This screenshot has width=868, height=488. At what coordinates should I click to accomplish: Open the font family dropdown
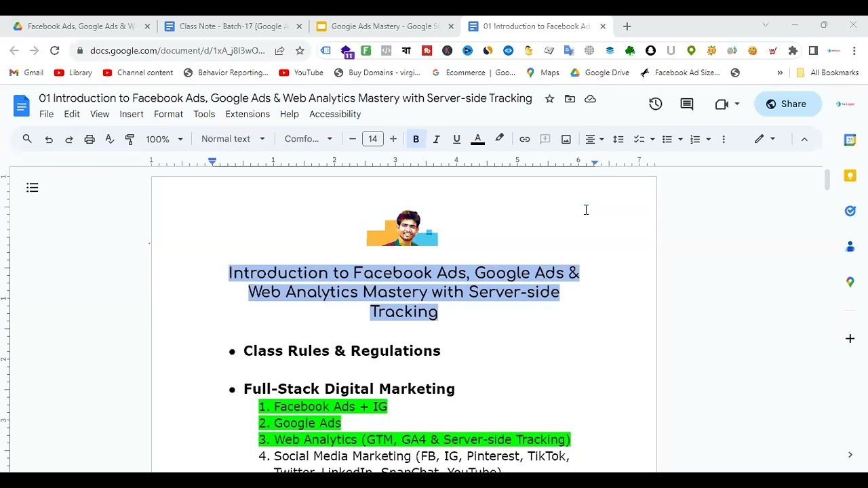coord(309,139)
